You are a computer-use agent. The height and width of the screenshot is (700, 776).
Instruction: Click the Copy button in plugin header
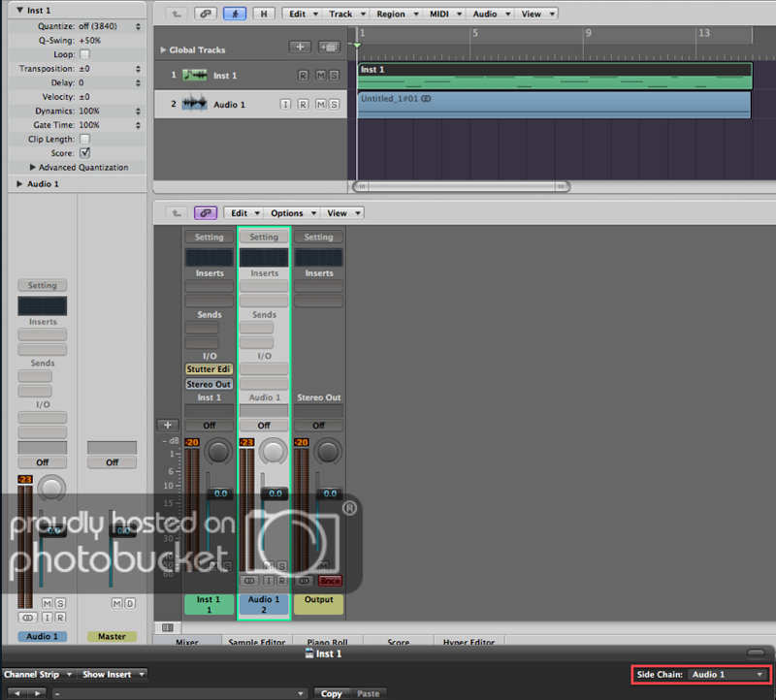331,693
